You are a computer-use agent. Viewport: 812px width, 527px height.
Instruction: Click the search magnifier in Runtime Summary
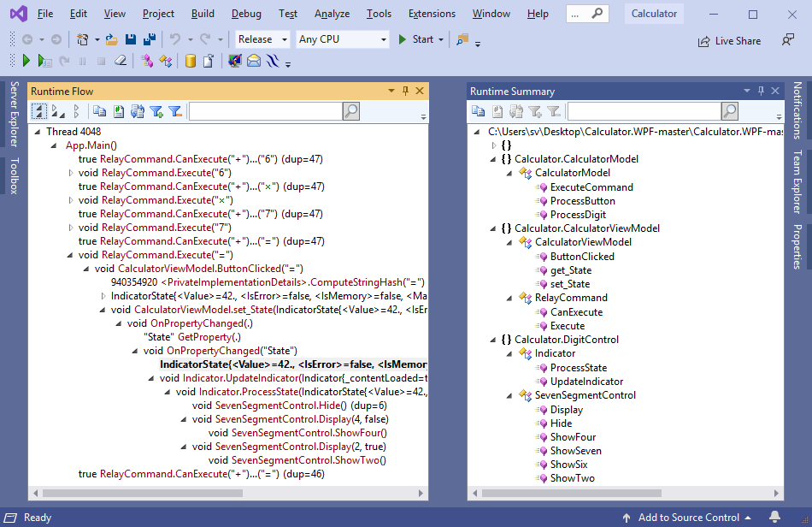[x=729, y=111]
